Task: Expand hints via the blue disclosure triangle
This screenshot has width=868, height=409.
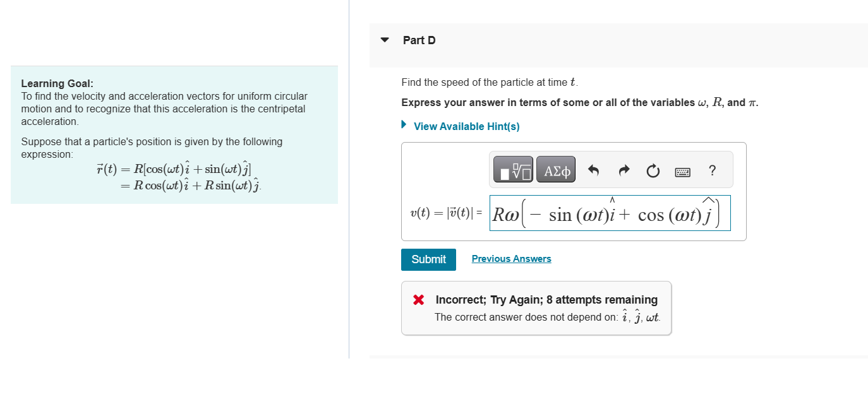Action: click(404, 124)
